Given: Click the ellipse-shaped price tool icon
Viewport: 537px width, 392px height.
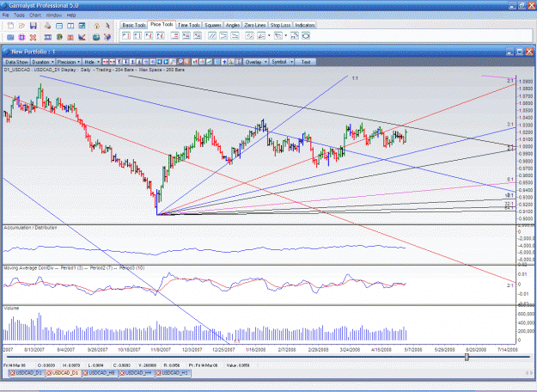Looking at the screenshot, I should (306, 35).
